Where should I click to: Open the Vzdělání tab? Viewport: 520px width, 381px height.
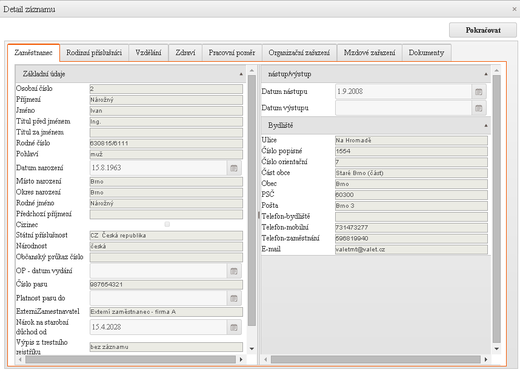click(148, 53)
